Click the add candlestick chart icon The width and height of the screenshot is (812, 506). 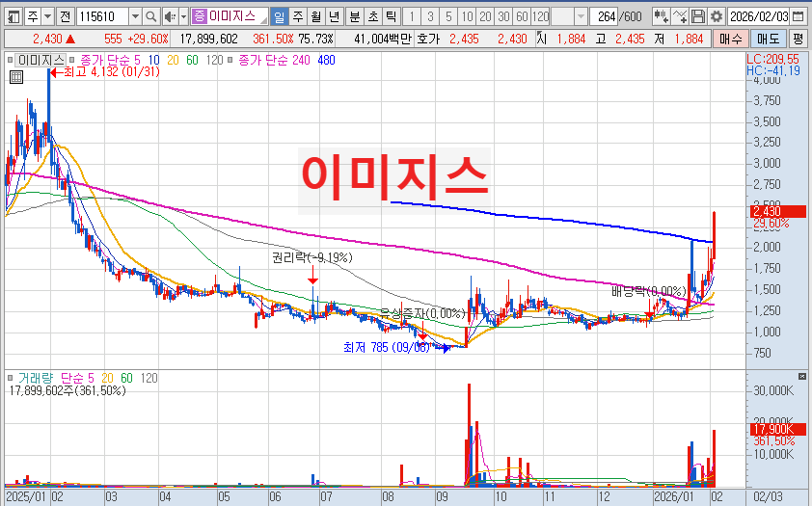click(661, 17)
